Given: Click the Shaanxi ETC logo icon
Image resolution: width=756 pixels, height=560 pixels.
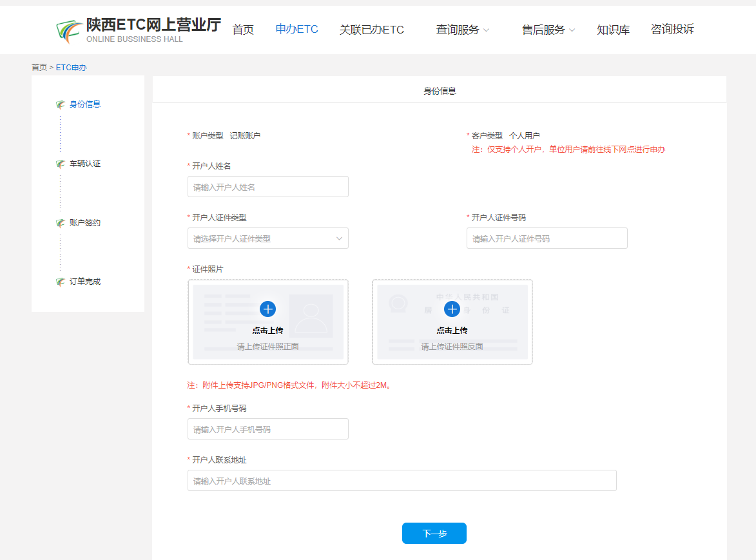Looking at the screenshot, I should 69,30.
